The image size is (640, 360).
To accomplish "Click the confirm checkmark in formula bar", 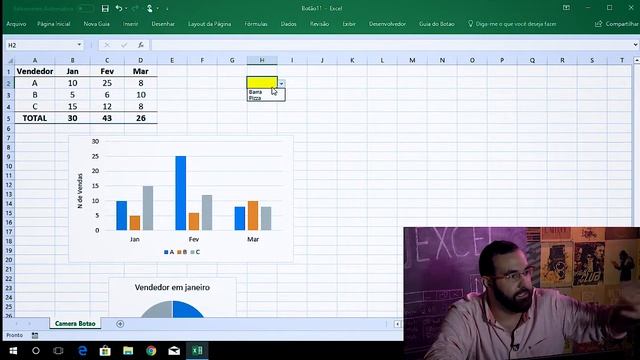I will pos(124,45).
